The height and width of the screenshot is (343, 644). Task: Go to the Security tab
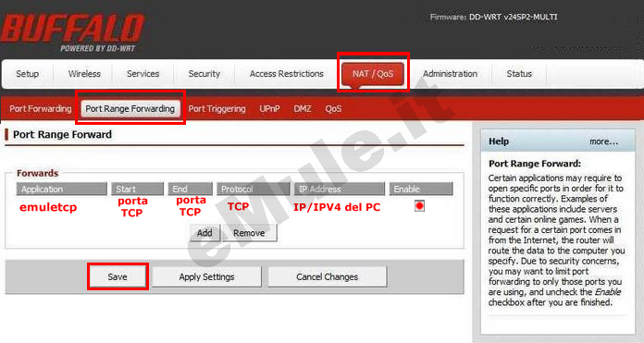pyautogui.click(x=204, y=74)
